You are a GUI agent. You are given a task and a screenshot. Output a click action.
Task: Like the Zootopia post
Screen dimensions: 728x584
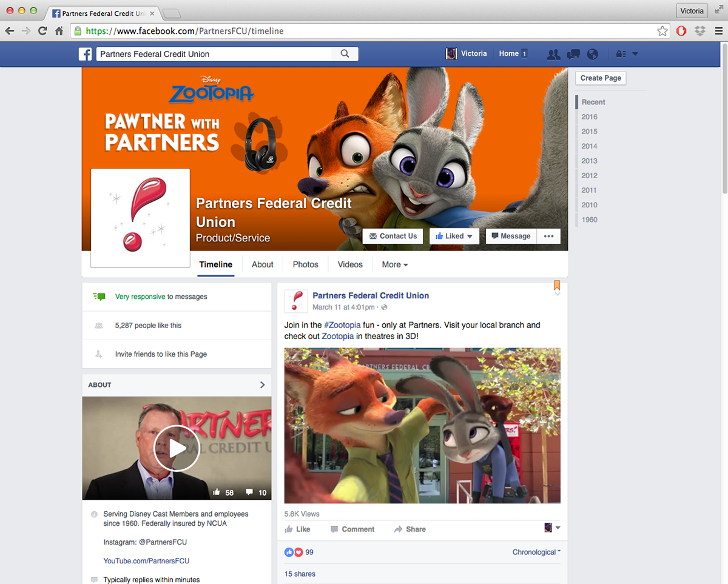[297, 529]
